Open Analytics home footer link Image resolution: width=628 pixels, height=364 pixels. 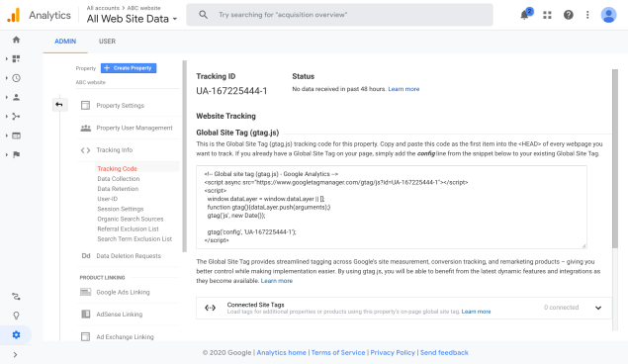click(x=281, y=352)
